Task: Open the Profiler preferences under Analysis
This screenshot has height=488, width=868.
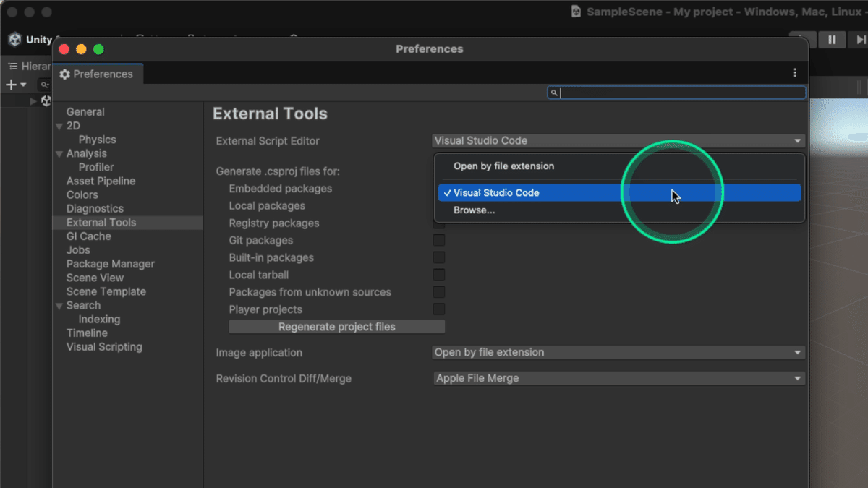Action: (96, 167)
